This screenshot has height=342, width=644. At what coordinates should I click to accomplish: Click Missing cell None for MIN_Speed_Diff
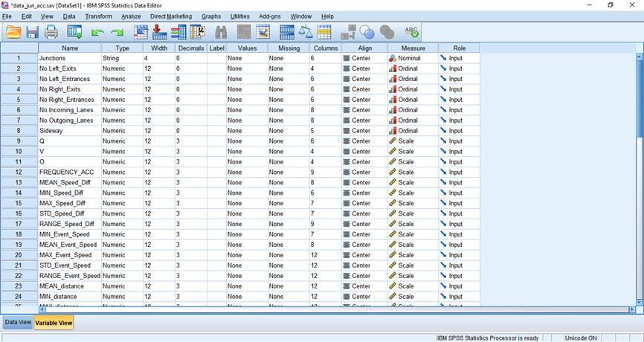tap(289, 193)
